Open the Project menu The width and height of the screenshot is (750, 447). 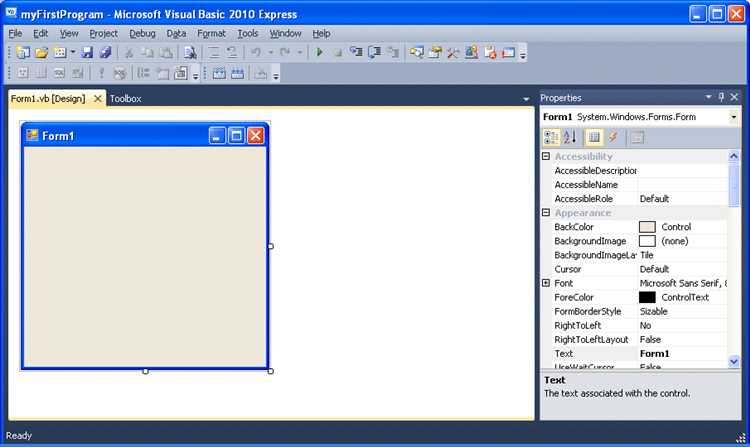pos(103,33)
